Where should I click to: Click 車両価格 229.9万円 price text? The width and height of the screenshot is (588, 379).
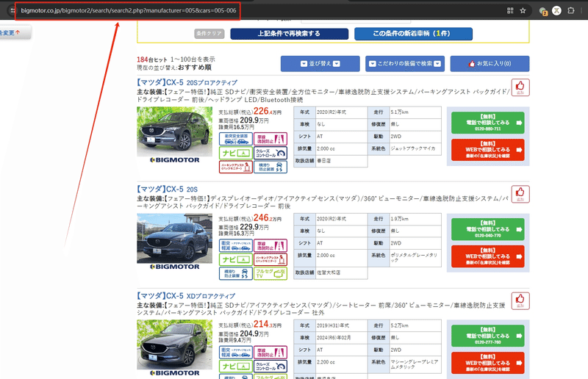[244, 227]
